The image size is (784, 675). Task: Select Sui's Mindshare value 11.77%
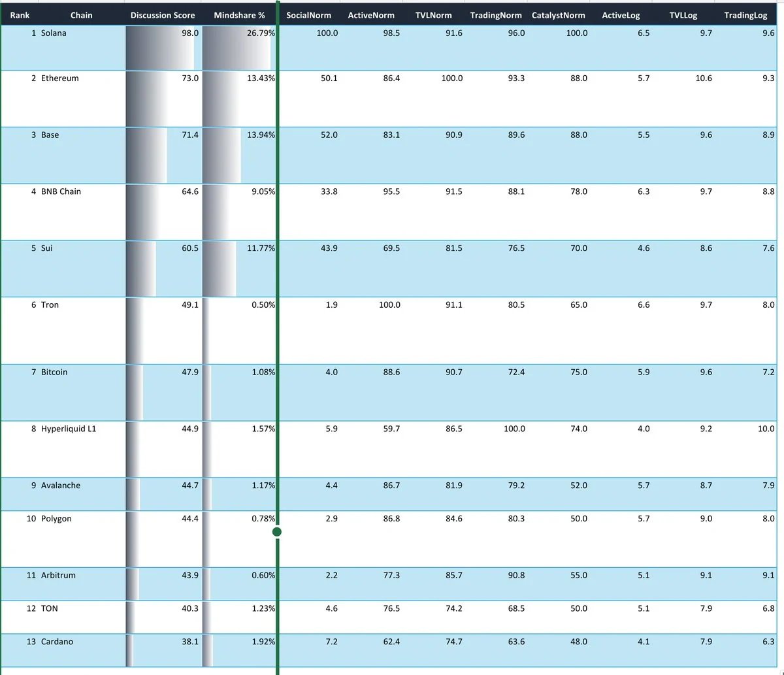tap(261, 248)
